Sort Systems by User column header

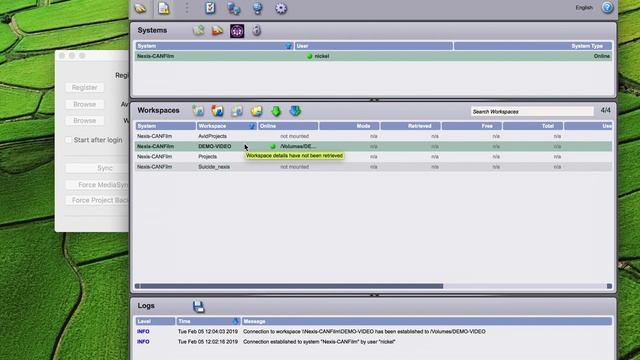(x=373, y=46)
